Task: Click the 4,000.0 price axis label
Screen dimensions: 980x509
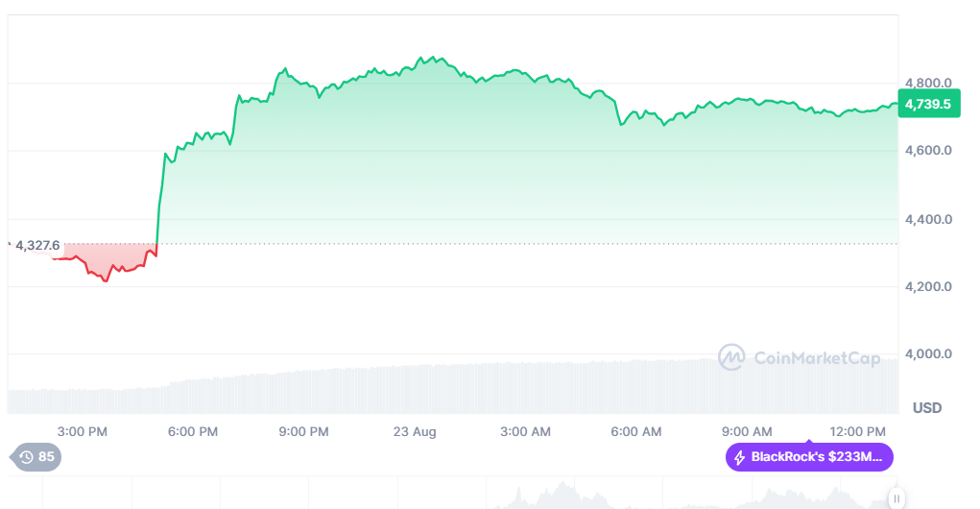Action: [927, 354]
